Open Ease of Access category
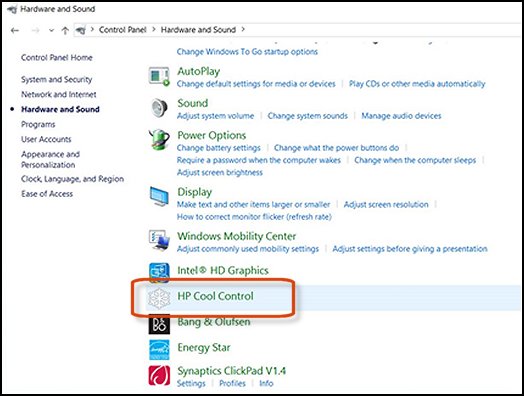 (x=47, y=194)
